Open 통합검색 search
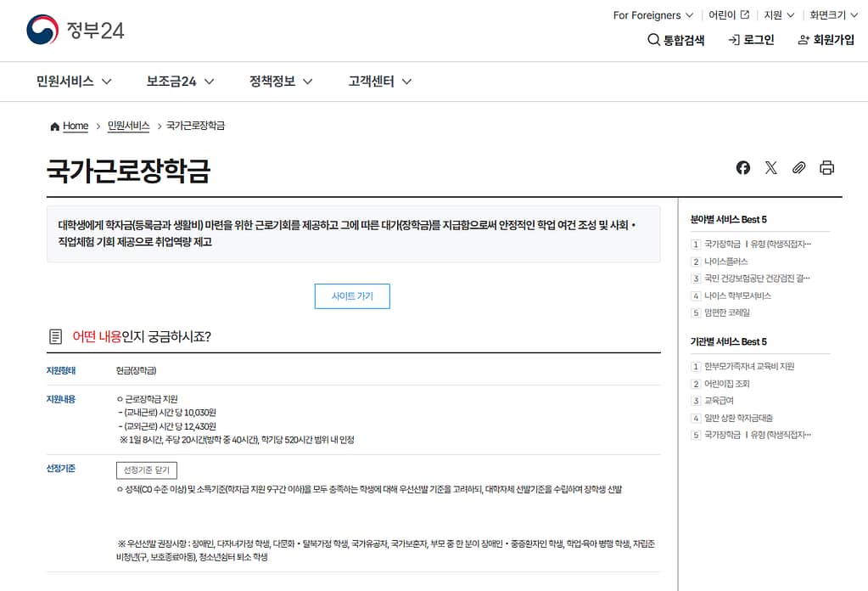The width and height of the screenshot is (868, 591). pos(675,40)
